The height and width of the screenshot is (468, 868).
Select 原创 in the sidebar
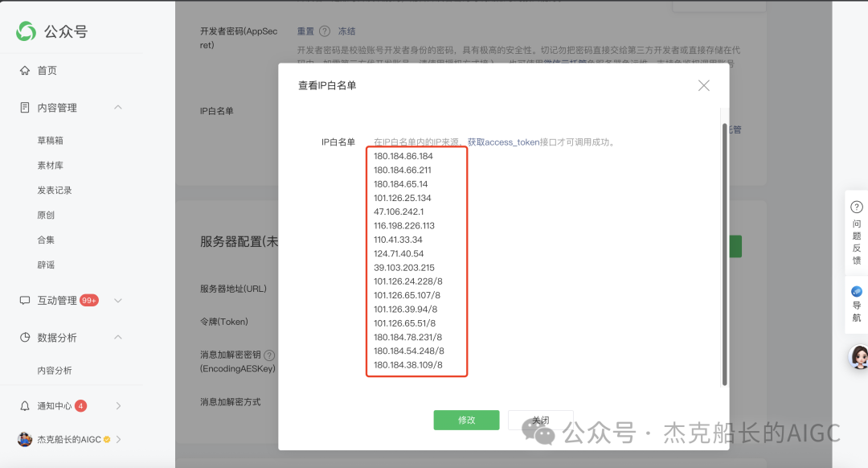[x=46, y=216]
